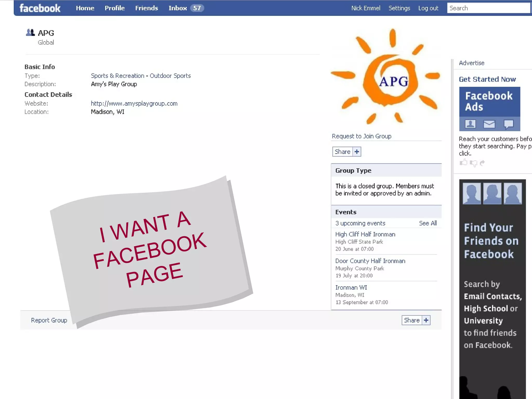The height and width of the screenshot is (399, 532).
Task: Click Report Group link
Action: [x=49, y=320]
